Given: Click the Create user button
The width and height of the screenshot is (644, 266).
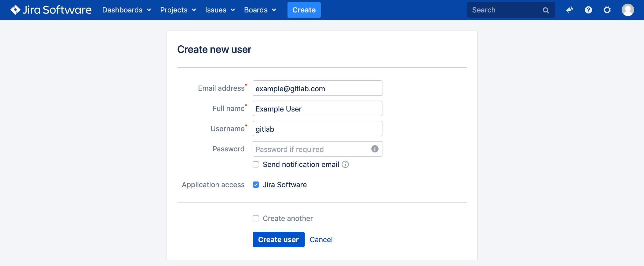Looking at the screenshot, I should click(278, 239).
